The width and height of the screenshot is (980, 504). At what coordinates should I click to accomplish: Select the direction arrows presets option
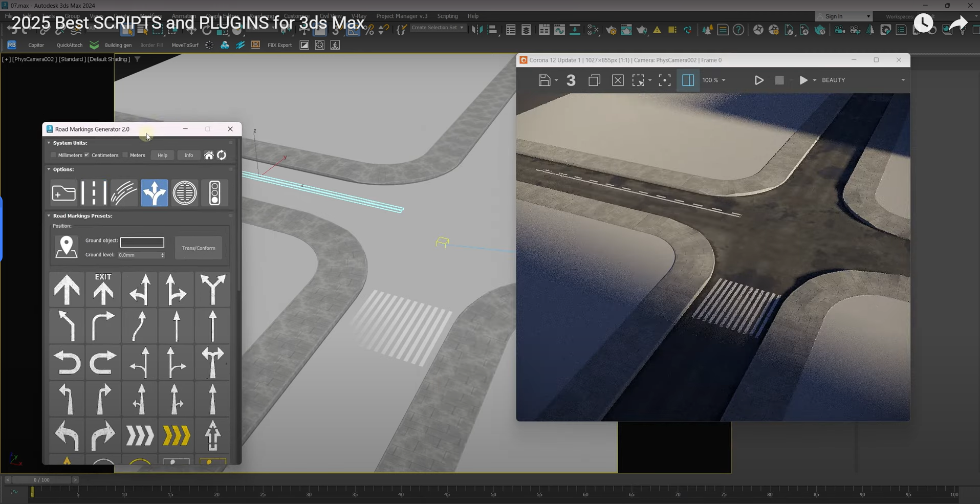(x=154, y=193)
